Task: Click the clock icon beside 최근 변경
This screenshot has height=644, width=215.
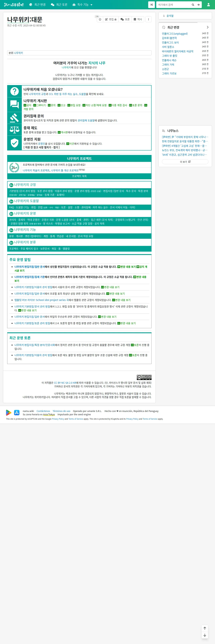Action: tap(163, 27)
